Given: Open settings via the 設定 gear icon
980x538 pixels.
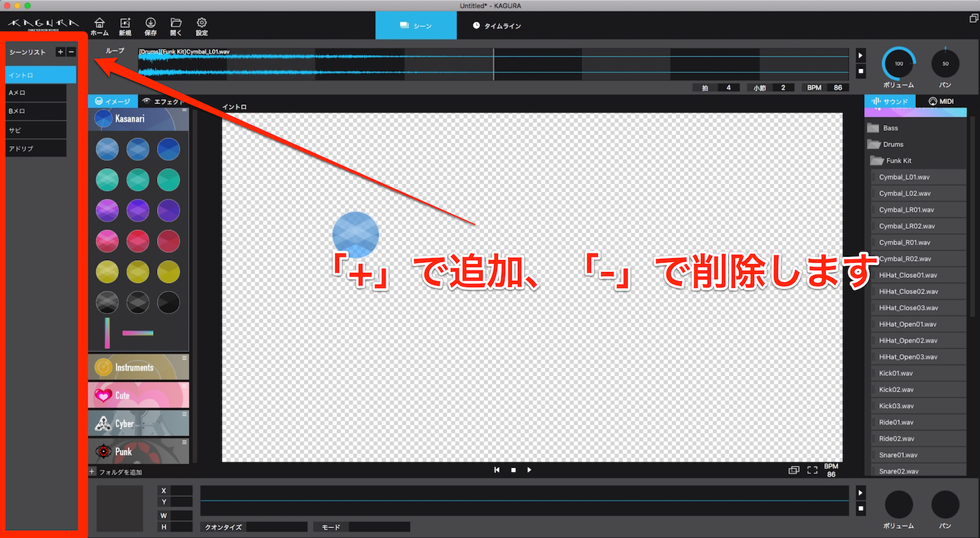Looking at the screenshot, I should 202,26.
